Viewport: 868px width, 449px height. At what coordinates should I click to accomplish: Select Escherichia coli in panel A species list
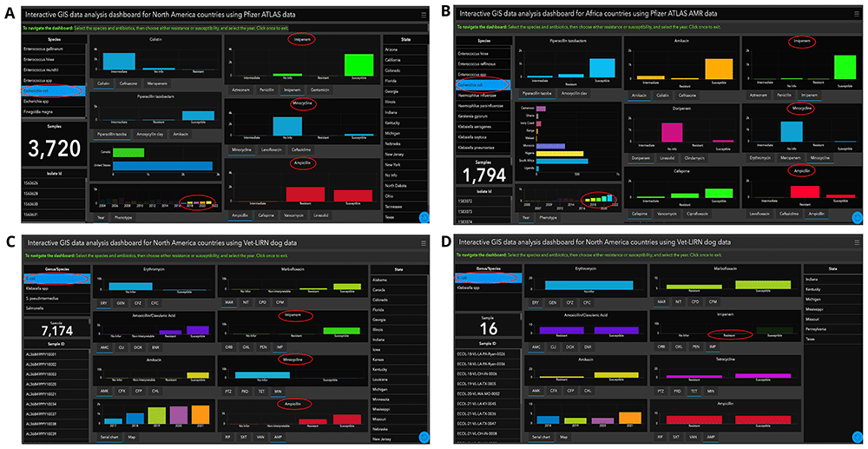tap(55, 91)
